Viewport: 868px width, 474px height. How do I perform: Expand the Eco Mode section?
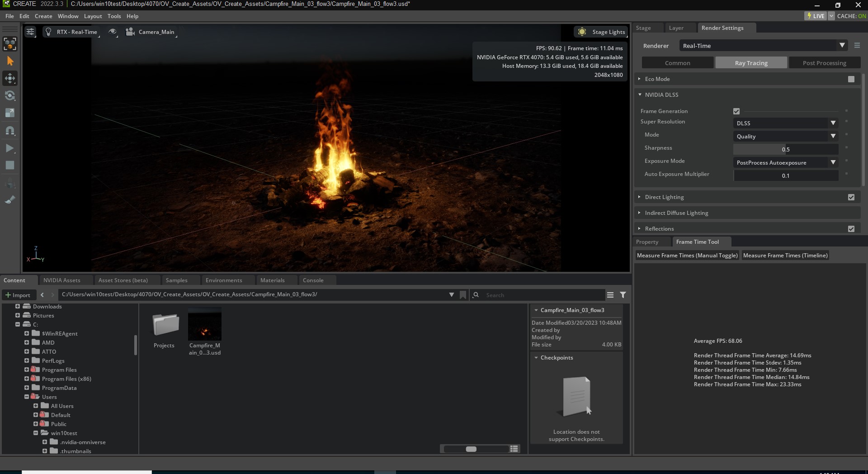click(639, 79)
